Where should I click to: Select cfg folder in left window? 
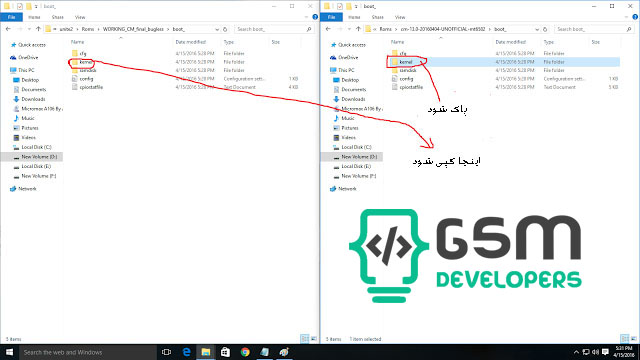click(79, 53)
